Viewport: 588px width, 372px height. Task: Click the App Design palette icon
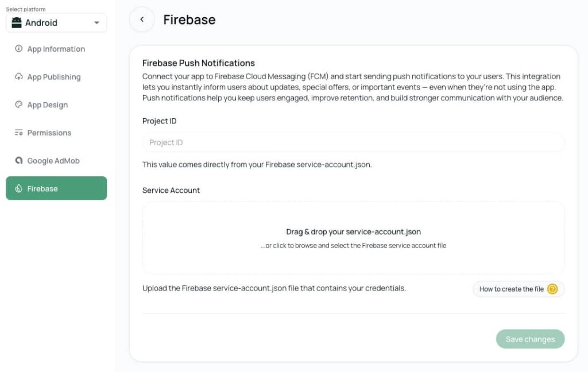[x=18, y=105]
